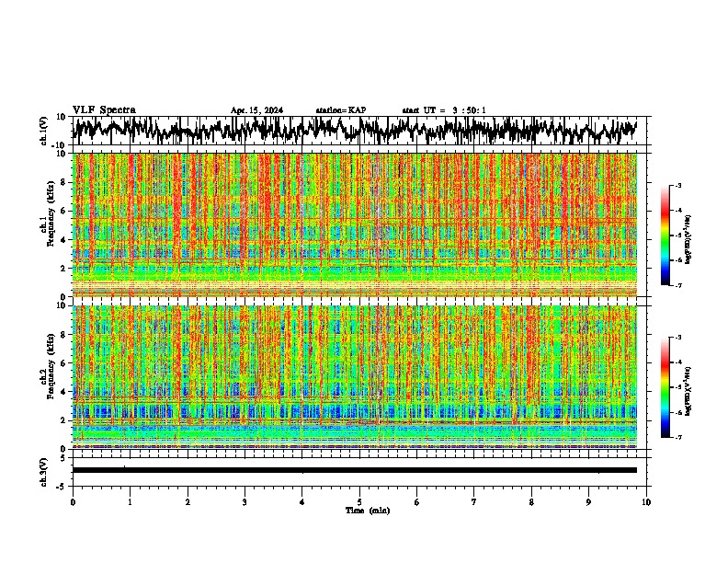
Task: Click the ch.2 'Frequency (kHz)' axis label
Action: 51,366
